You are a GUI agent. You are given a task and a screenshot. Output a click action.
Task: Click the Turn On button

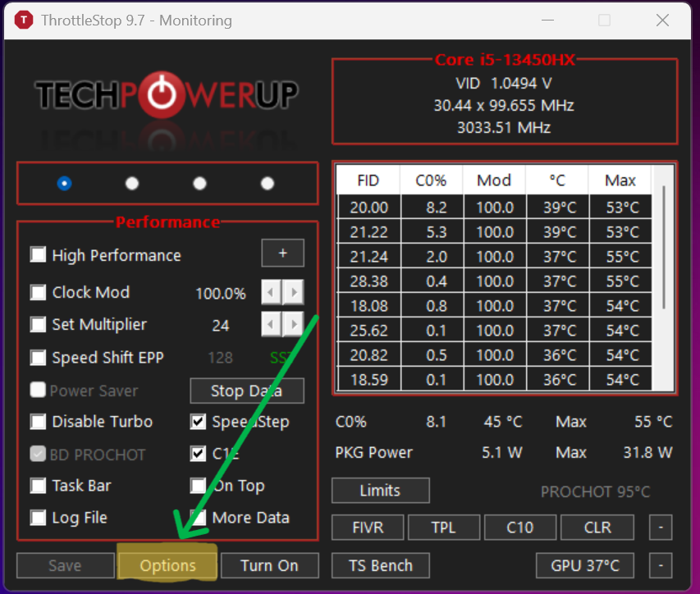coord(270,565)
